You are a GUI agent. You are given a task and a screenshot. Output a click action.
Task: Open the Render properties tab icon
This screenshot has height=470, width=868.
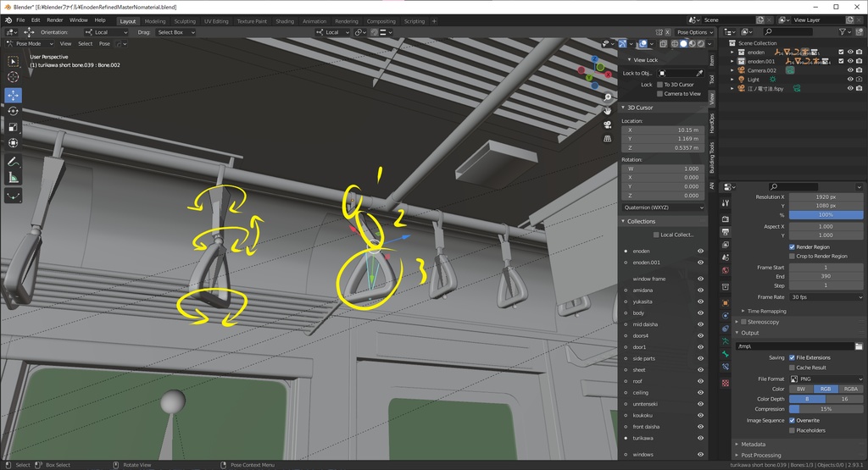pos(726,219)
